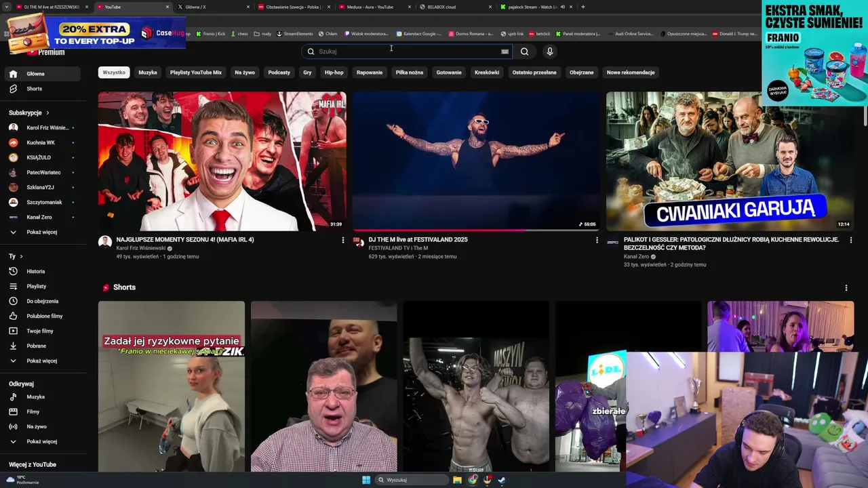Viewport: 868px width, 488px height.
Task: Open PatecWariatec subscription channel
Action: pyautogui.click(x=43, y=172)
